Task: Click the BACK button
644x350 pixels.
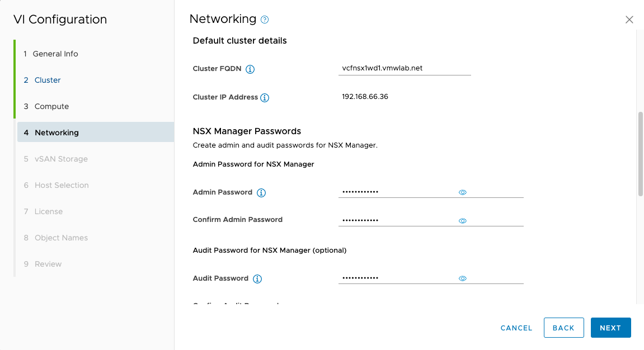Action: pyautogui.click(x=563, y=328)
